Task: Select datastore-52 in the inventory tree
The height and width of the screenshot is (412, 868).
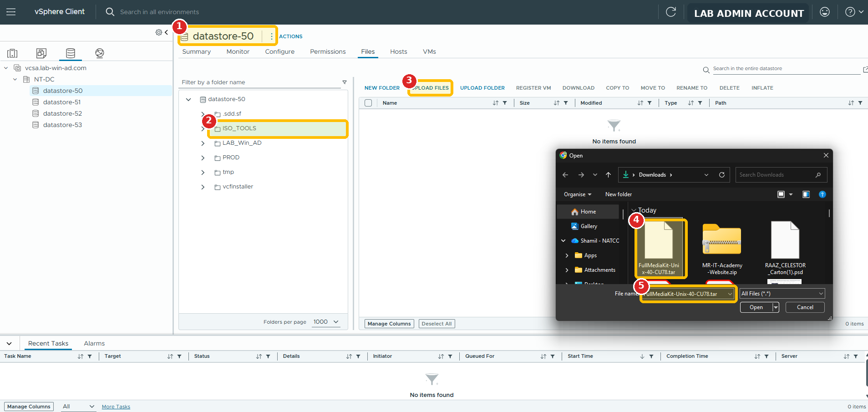Action: coord(62,113)
